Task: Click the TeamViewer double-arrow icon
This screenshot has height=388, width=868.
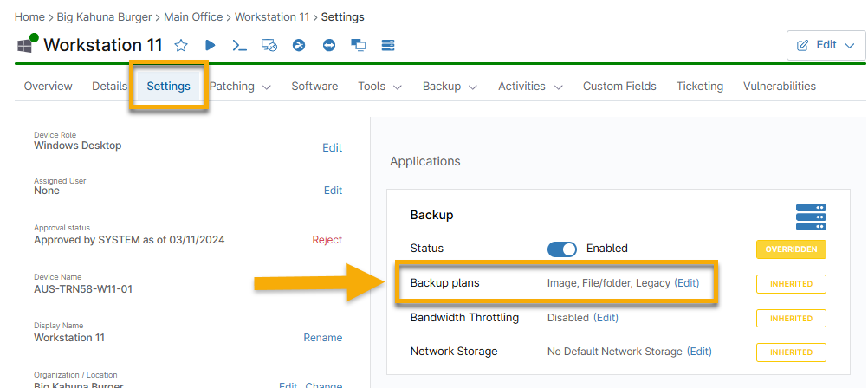Action: 328,45
